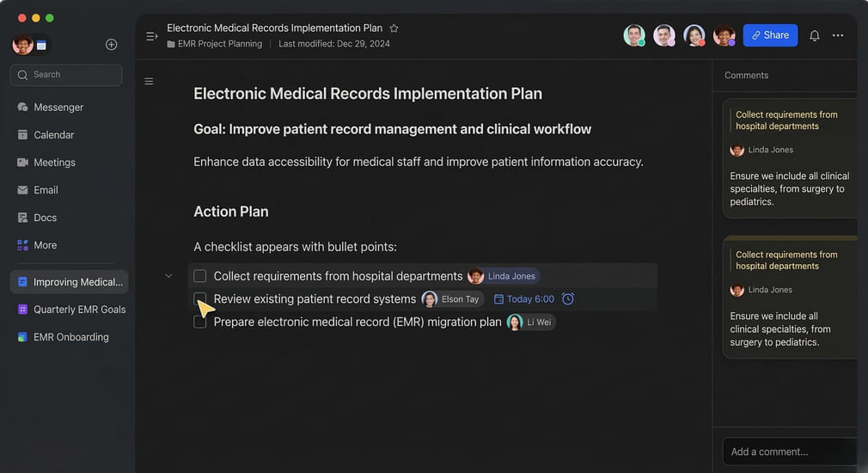The height and width of the screenshot is (473, 868).
Task: Click the notification bell icon
Action: click(815, 35)
